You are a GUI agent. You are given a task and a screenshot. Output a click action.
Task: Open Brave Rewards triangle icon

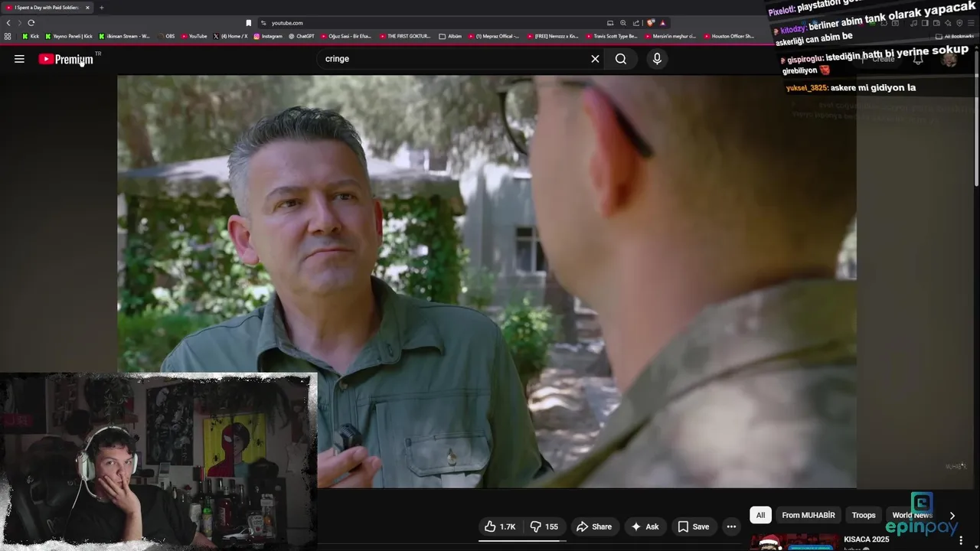tap(663, 23)
